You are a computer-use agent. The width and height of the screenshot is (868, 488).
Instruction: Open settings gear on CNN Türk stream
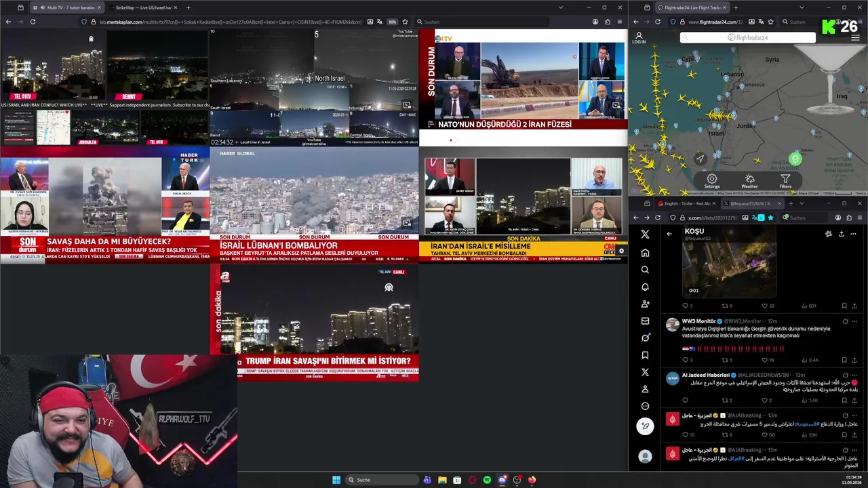pyautogui.click(x=621, y=251)
